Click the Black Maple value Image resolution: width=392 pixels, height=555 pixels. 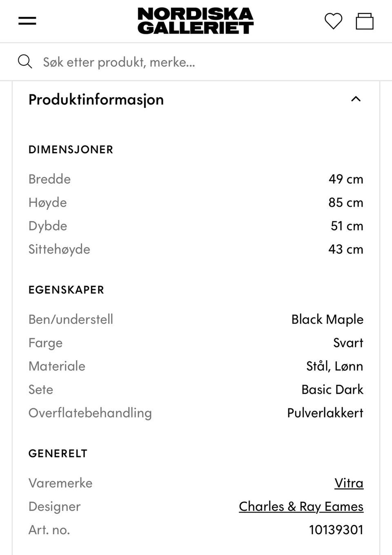[x=327, y=319]
